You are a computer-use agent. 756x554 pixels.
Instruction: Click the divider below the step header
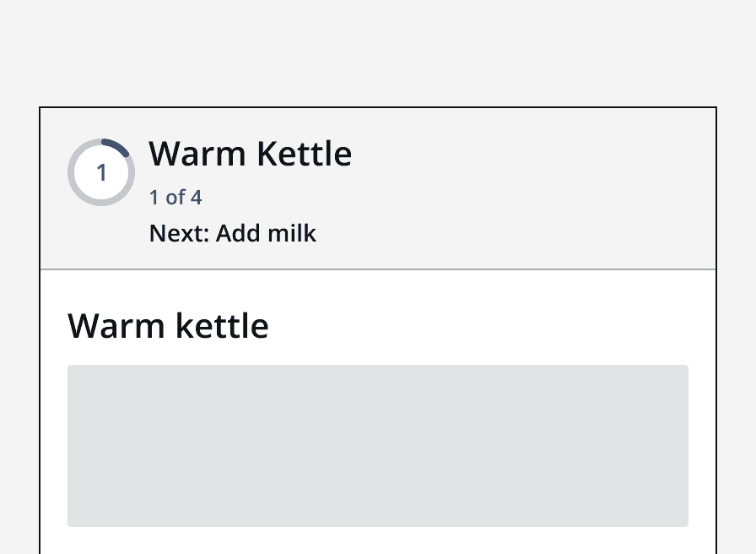(378, 269)
